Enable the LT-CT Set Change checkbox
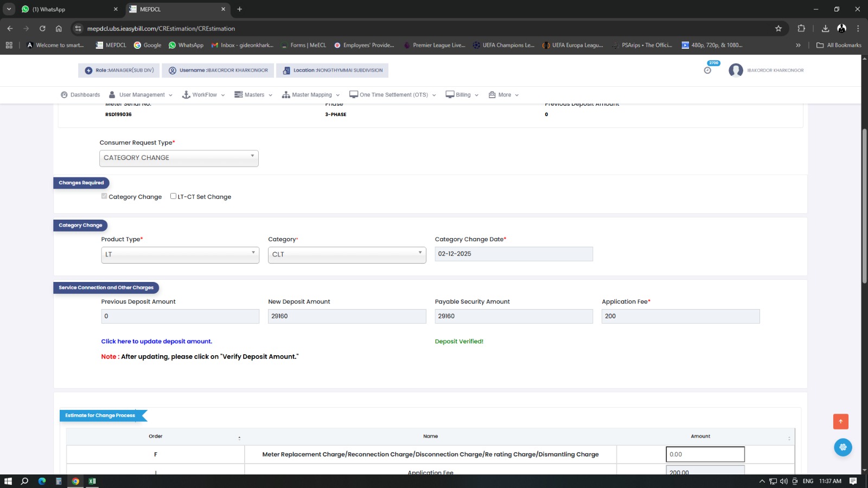The image size is (868, 488). tap(173, 196)
